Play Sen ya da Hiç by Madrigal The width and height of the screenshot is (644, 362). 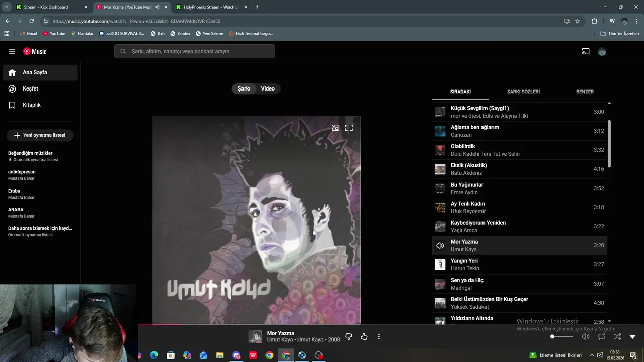click(519, 284)
